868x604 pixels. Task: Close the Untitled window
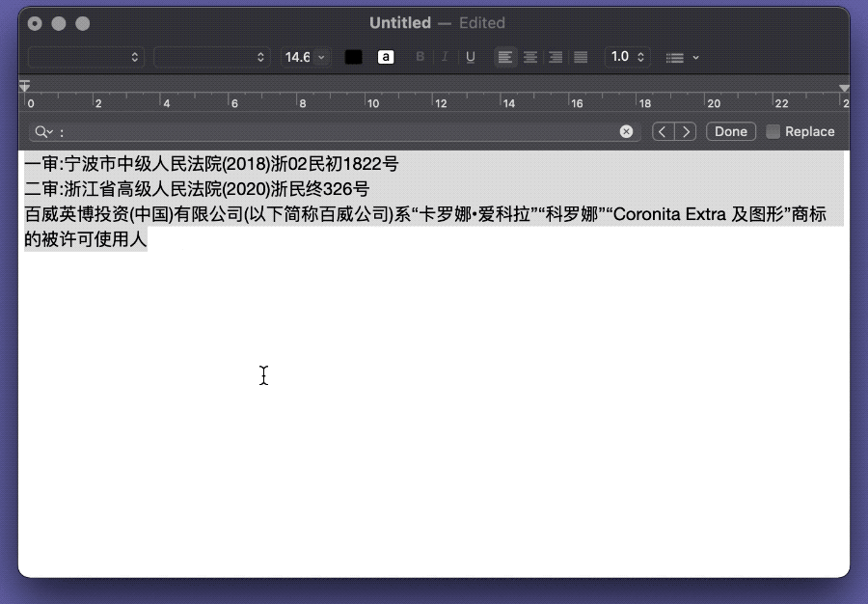35,24
